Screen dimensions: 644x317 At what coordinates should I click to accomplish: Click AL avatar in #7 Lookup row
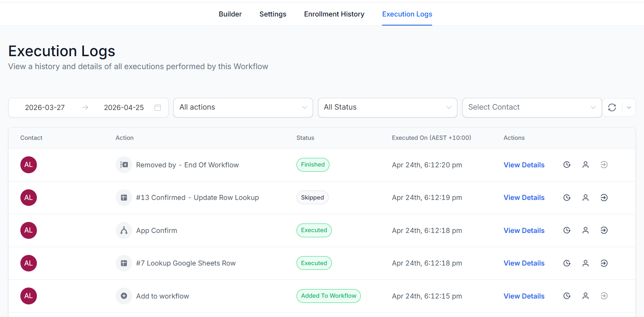29,263
